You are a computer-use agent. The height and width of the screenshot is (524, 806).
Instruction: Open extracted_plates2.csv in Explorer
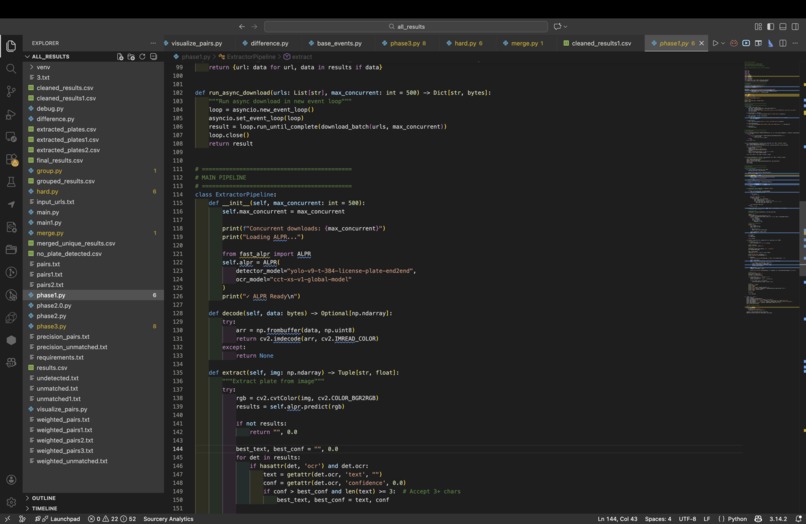(x=68, y=150)
